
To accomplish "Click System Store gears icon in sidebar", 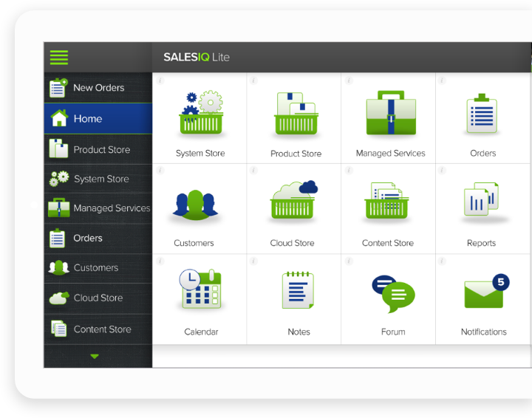I will pos(58,179).
